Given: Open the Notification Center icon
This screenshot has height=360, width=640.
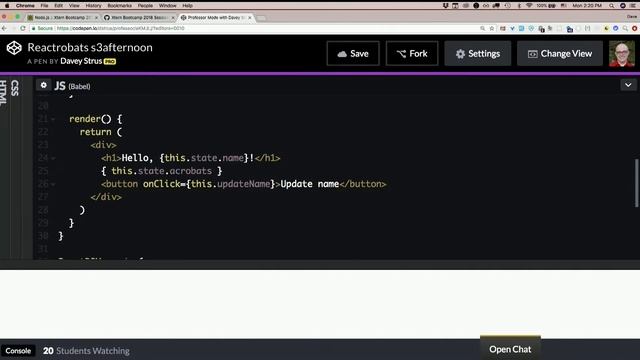Looking at the screenshot, I should click(x=633, y=6).
